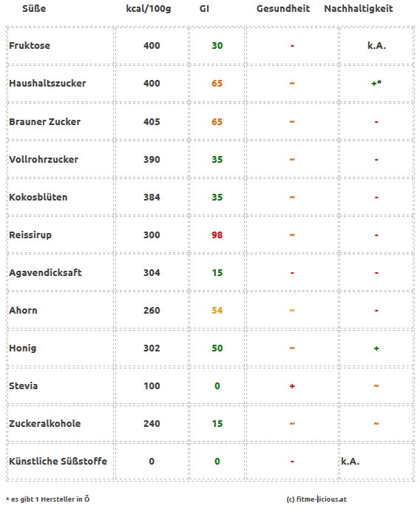This screenshot has height=509, width=420.
Task: Click the Süße column header
Action: click(34, 9)
